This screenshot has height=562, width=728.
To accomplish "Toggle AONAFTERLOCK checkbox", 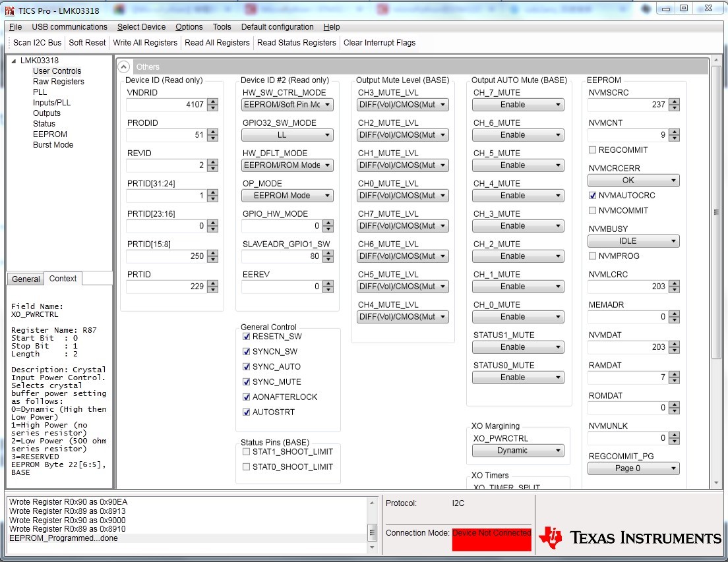I will pyautogui.click(x=247, y=397).
